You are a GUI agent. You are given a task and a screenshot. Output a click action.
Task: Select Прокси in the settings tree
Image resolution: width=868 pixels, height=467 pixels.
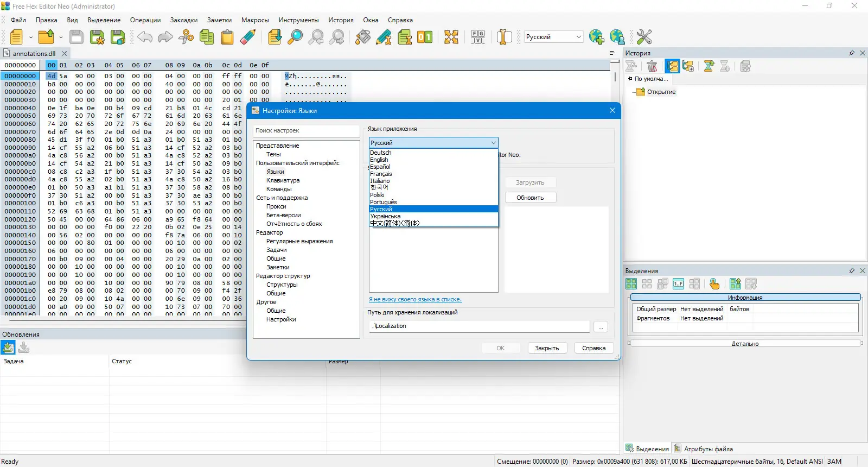click(276, 206)
